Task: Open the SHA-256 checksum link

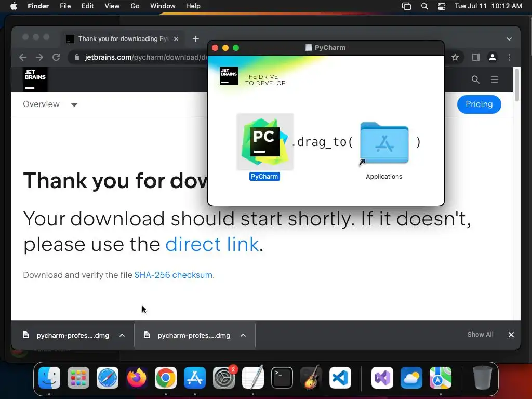Action: point(174,275)
